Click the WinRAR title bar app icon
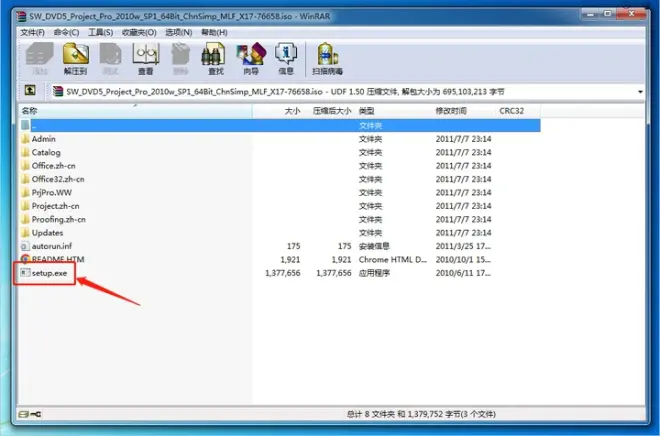 [x=21, y=16]
